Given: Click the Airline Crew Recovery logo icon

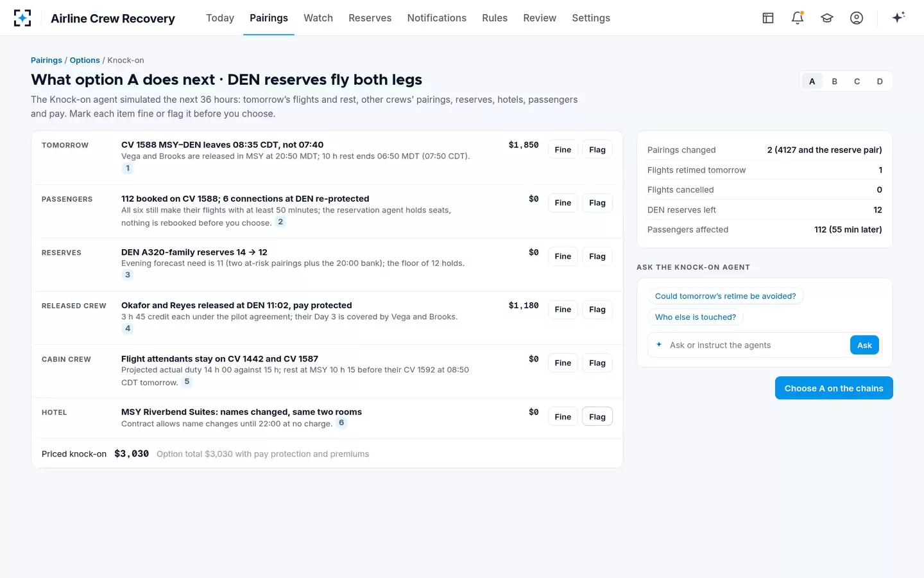Looking at the screenshot, I should coord(22,18).
